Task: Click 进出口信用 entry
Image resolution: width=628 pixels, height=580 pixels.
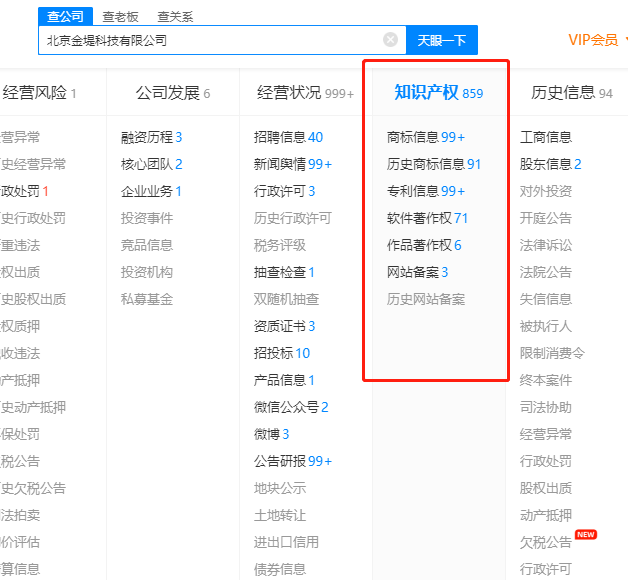Action: (286, 542)
